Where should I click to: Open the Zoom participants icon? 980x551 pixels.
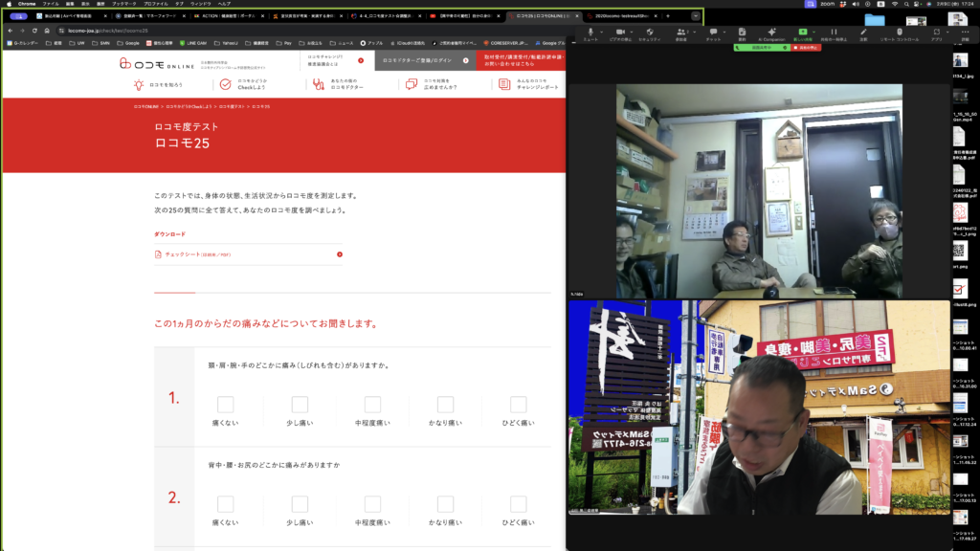(x=680, y=32)
